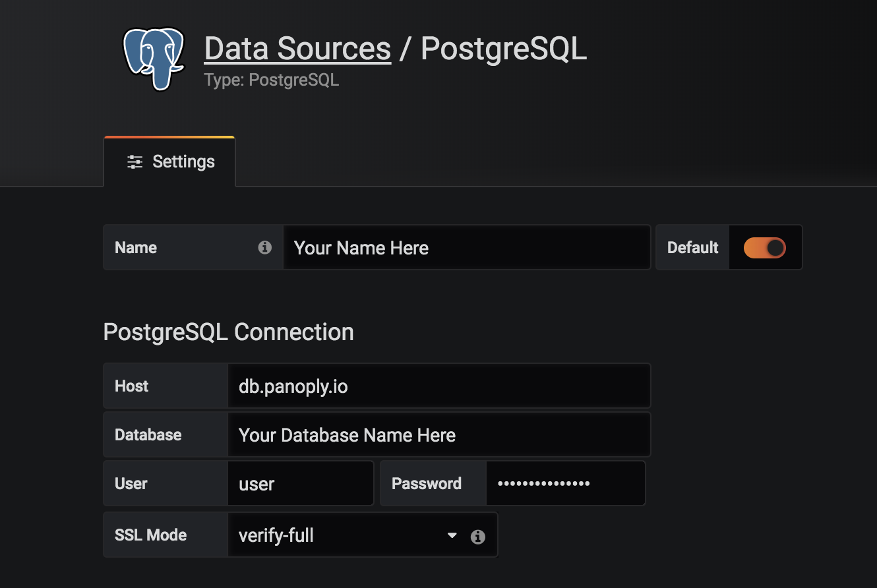Click the Password field label
877x588 pixels.
click(x=427, y=484)
